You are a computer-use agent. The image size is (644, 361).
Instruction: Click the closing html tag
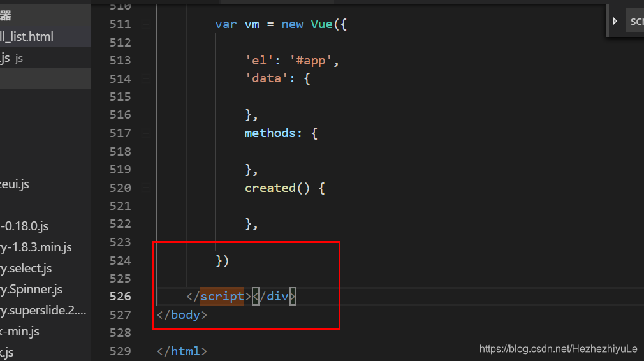(182, 351)
